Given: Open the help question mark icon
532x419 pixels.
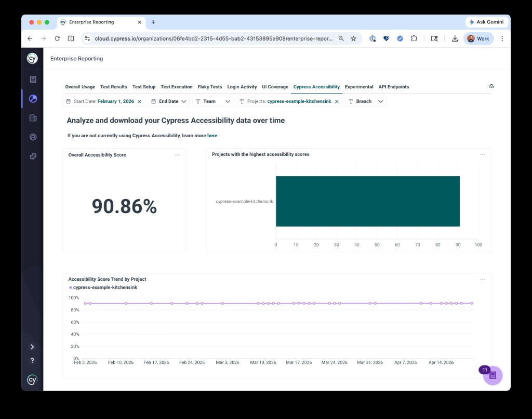Looking at the screenshot, I should [32, 361].
